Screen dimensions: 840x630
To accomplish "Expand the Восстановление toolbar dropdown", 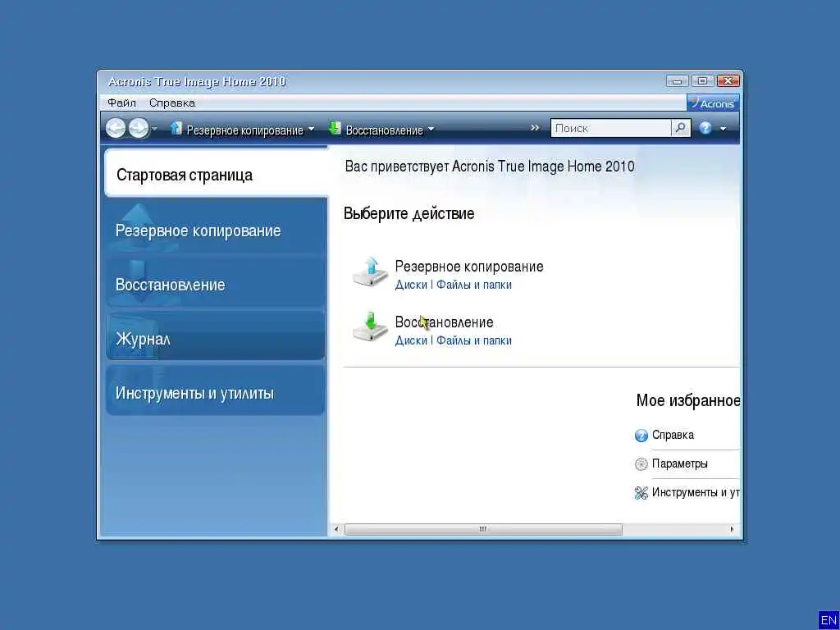I will pyautogui.click(x=431, y=129).
